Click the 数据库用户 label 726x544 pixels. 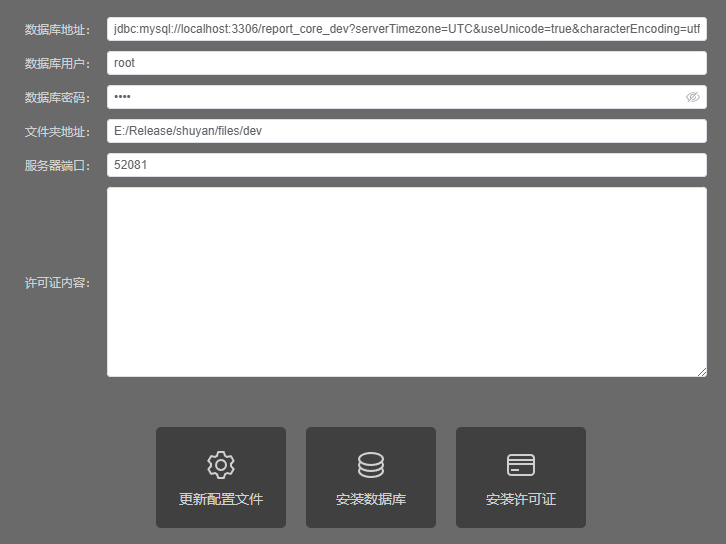tap(57, 63)
